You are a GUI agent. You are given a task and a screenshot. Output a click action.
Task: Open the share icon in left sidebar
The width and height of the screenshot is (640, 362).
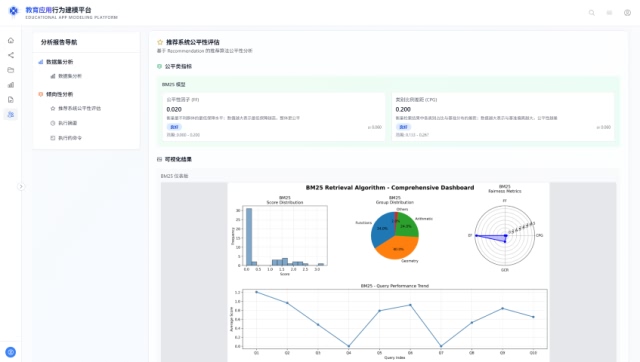pyautogui.click(x=11, y=55)
